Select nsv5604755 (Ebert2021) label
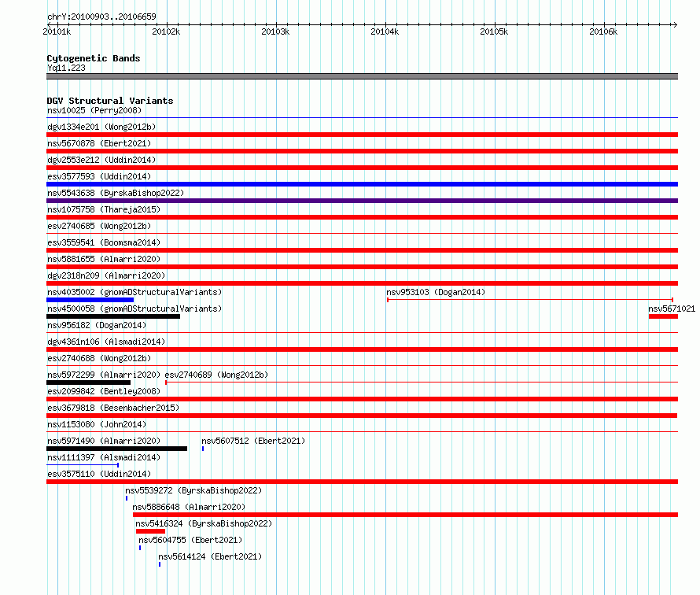The image size is (700, 595). 190,540
